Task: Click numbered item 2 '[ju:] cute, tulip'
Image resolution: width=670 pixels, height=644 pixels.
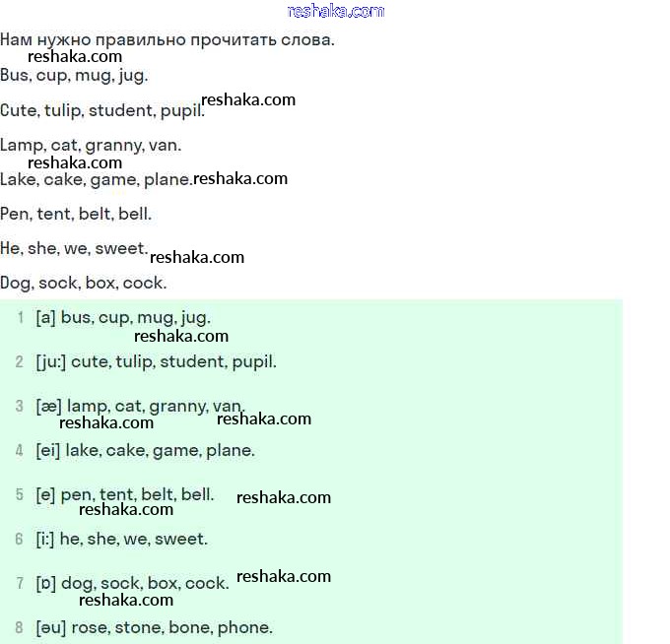Action: pos(157,362)
